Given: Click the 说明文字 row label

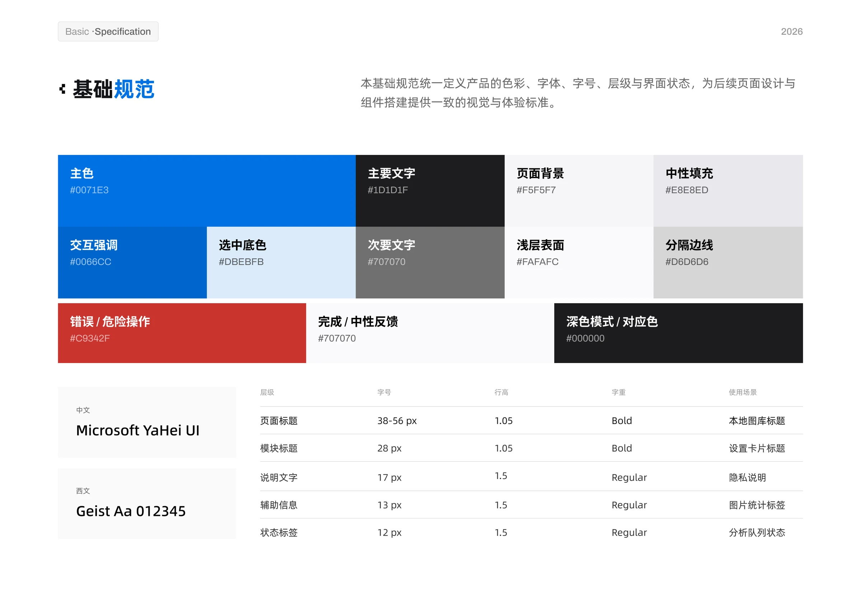Looking at the screenshot, I should click(279, 478).
